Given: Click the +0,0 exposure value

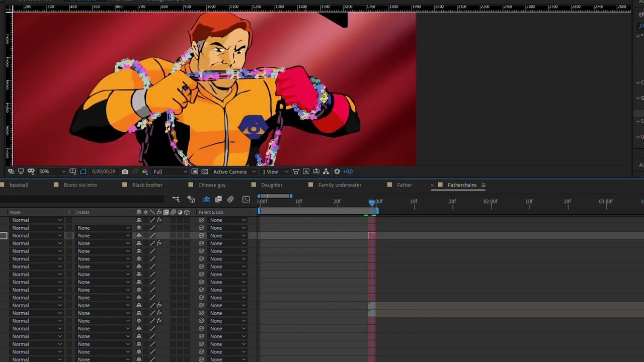Looking at the screenshot, I should (x=348, y=171).
